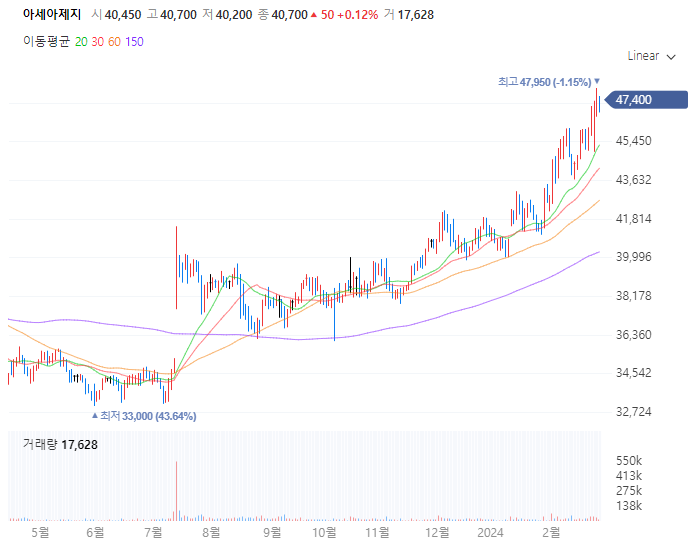Viewport: 694px width, 557px height.
Task: Click the 413k volume axis label
Action: [628, 476]
